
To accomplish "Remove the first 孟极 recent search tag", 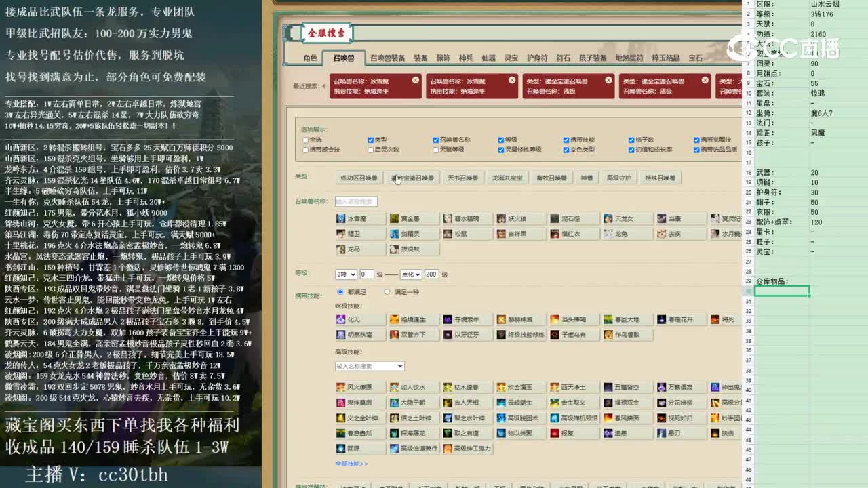I will [608, 80].
